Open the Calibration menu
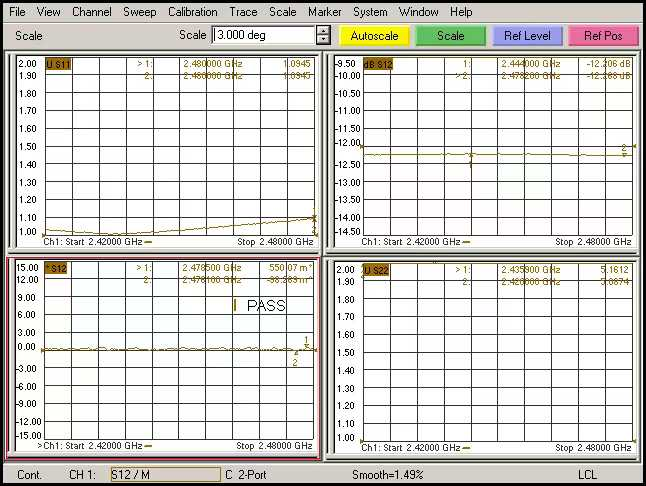The width and height of the screenshot is (646, 486). (x=192, y=12)
